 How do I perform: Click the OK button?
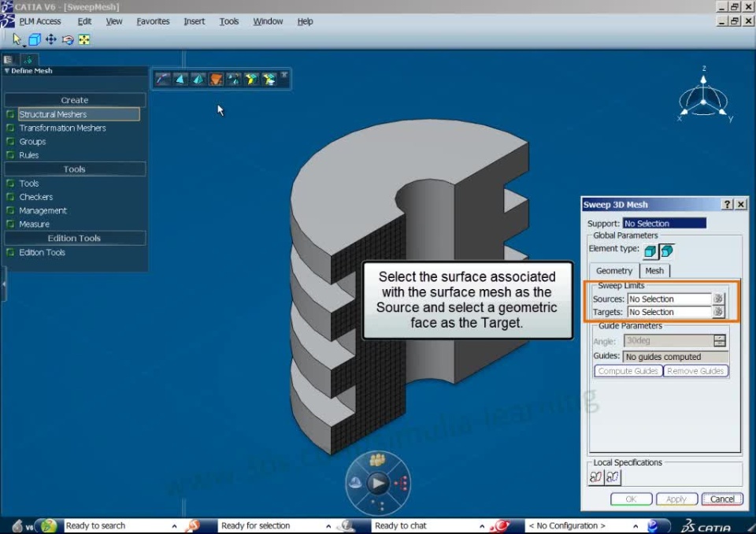coord(631,499)
